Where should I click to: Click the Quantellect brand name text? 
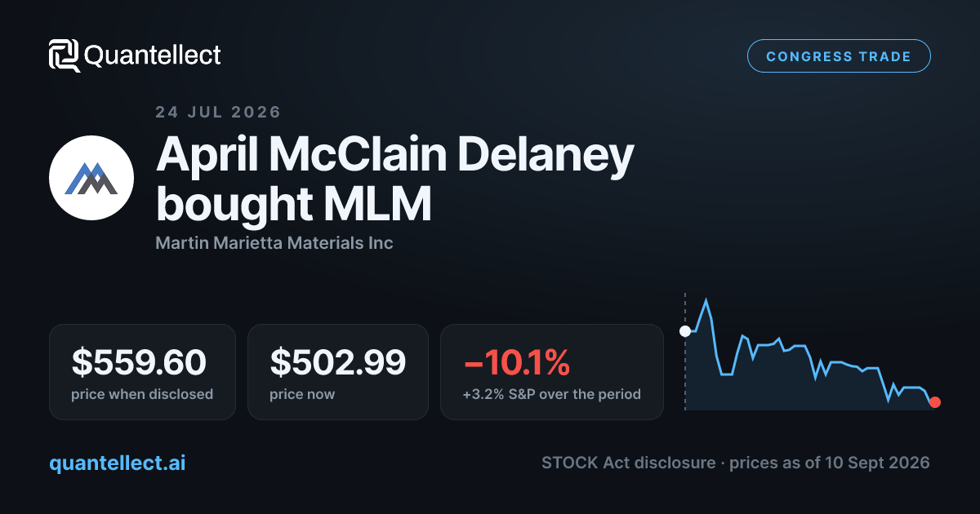click(x=153, y=55)
